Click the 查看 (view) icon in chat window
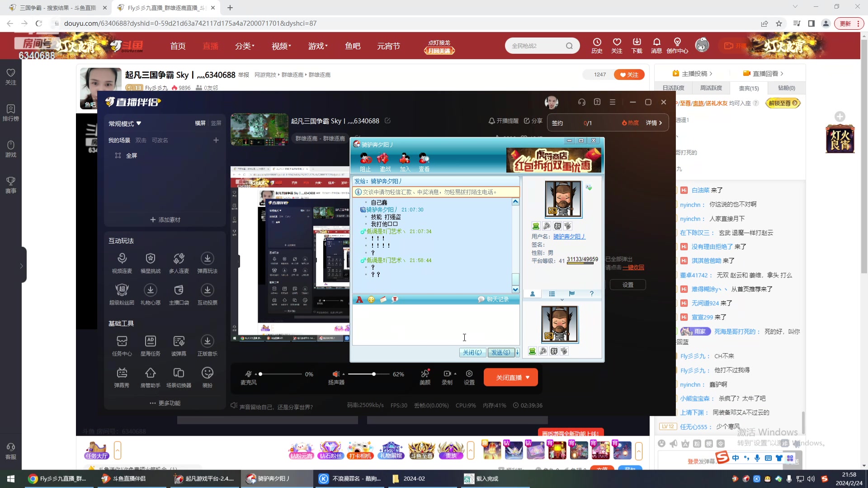The image size is (868, 488). click(424, 162)
